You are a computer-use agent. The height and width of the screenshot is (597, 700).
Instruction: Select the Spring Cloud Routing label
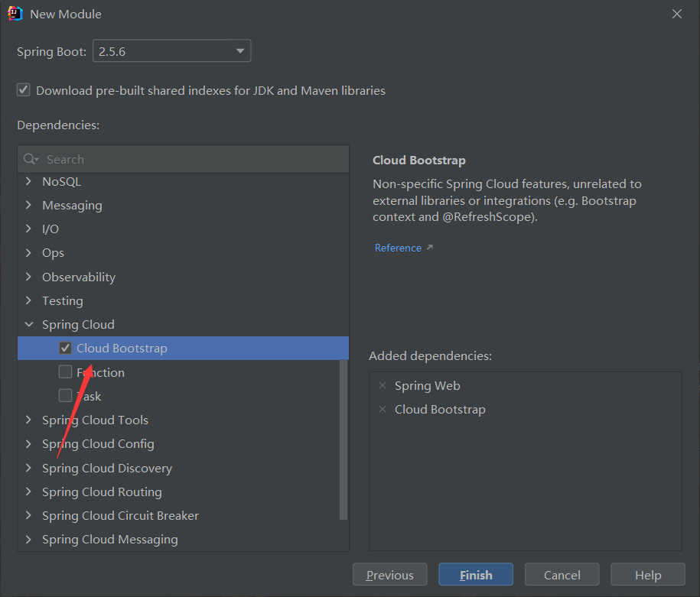[x=102, y=492]
